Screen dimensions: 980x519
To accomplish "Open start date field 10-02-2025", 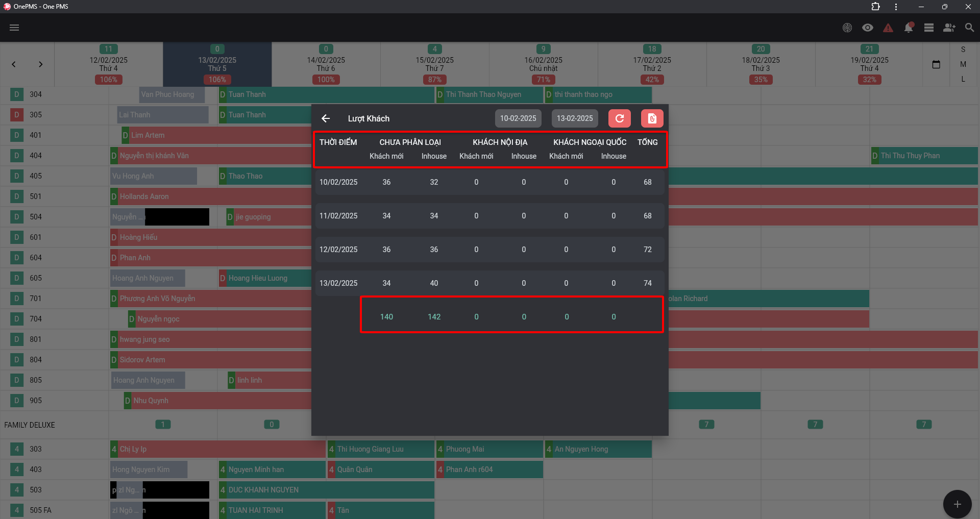I will click(x=518, y=118).
